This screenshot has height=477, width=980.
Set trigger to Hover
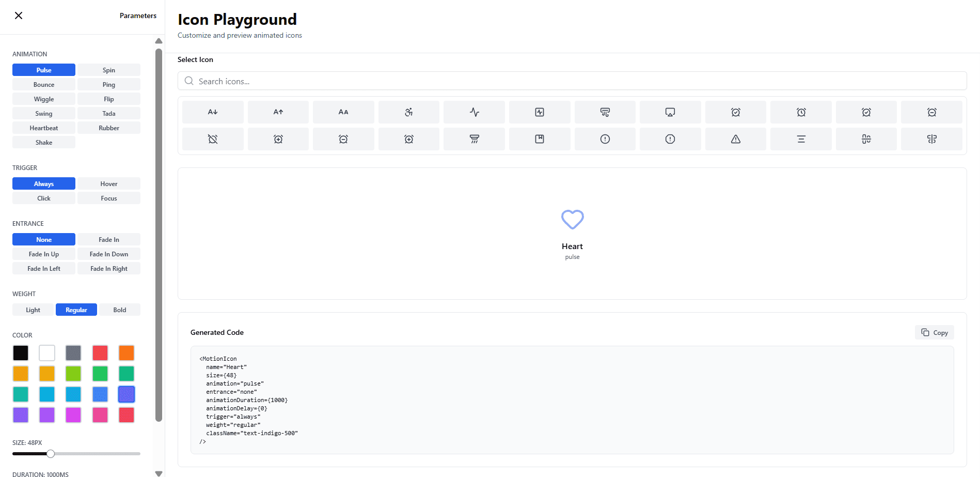(109, 183)
